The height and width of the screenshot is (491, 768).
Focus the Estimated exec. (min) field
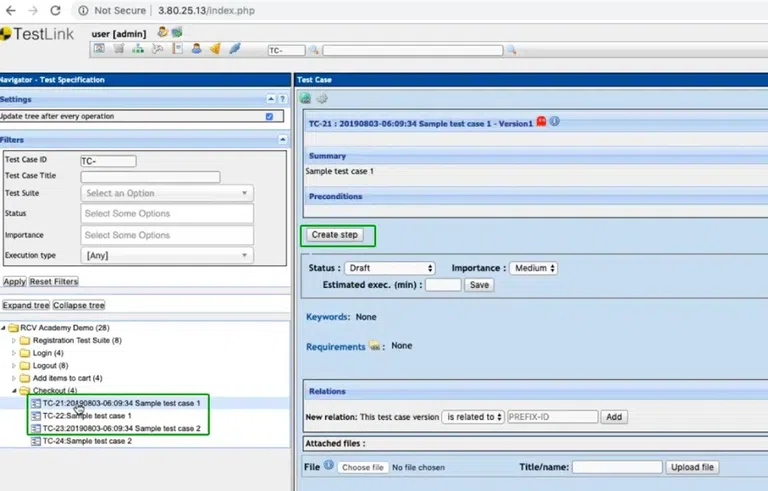point(443,285)
